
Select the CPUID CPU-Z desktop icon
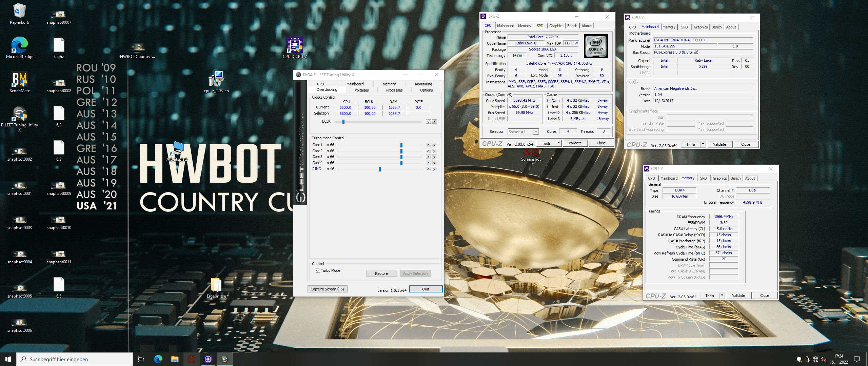[295, 48]
